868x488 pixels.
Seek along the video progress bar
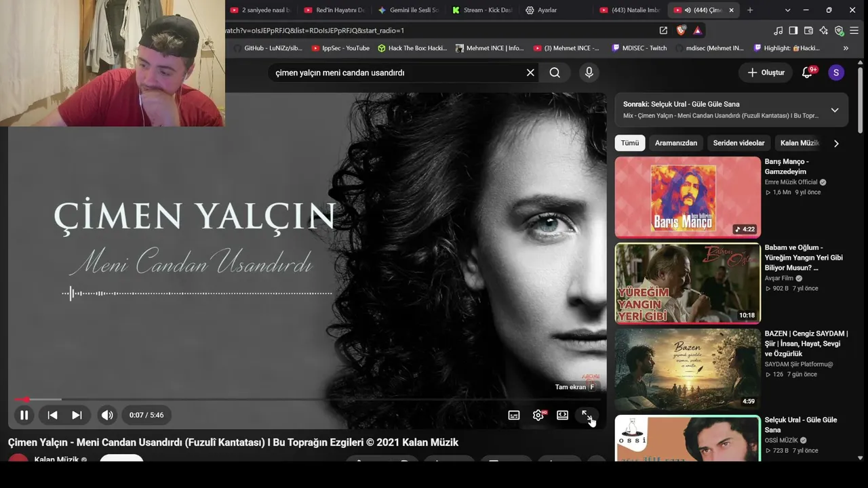(307, 399)
